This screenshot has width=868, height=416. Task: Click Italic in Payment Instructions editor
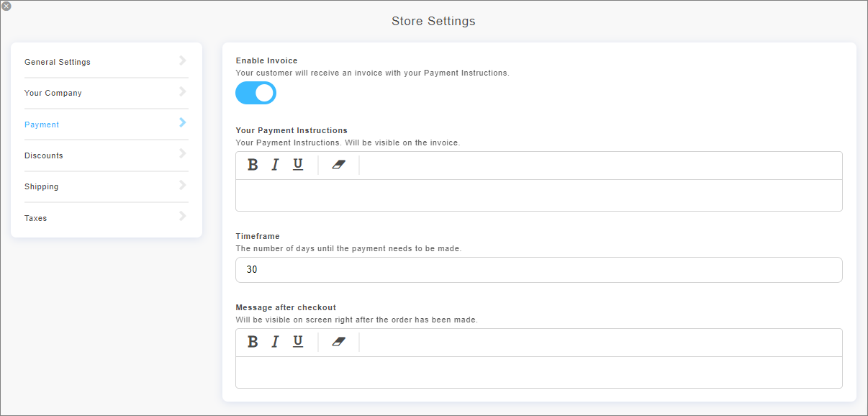(275, 165)
